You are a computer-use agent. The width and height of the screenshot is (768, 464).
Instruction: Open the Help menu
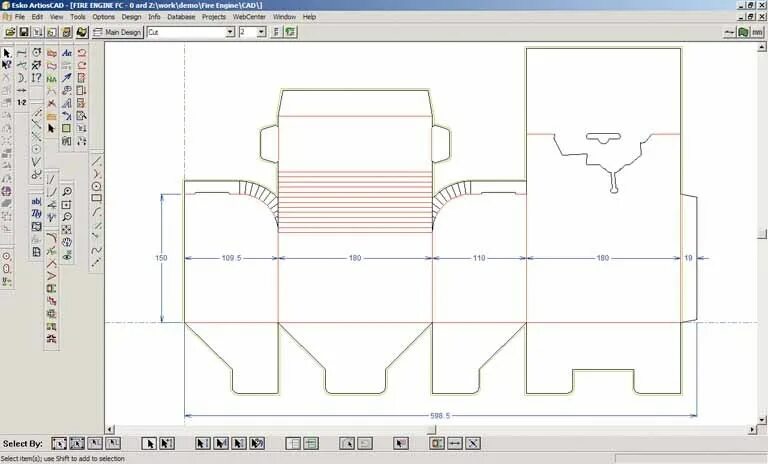[x=310, y=17]
